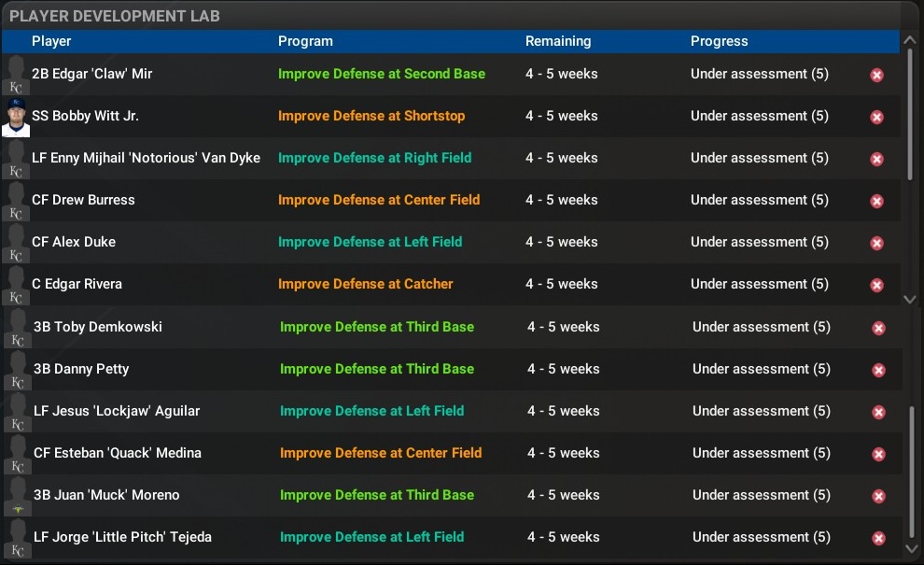924x565 pixels.
Task: Click the Progress column header
Action: tap(720, 41)
